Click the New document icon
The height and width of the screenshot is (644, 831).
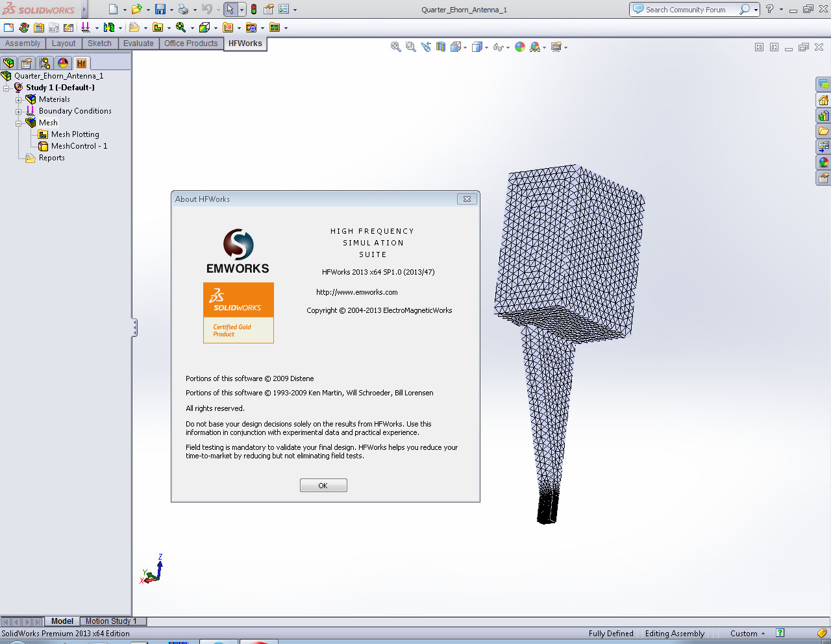coord(114,9)
